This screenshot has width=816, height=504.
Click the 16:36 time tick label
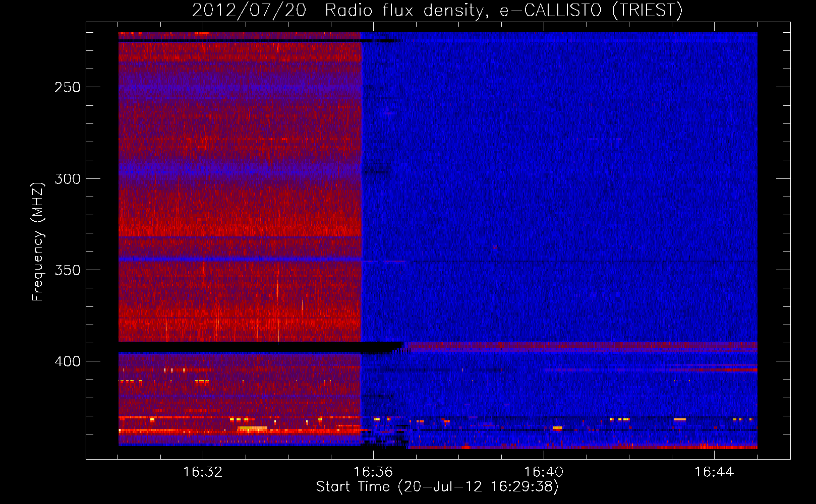[373, 472]
